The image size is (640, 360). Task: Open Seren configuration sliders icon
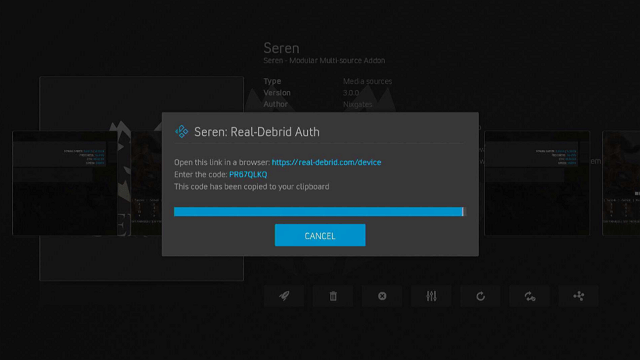(x=431, y=296)
